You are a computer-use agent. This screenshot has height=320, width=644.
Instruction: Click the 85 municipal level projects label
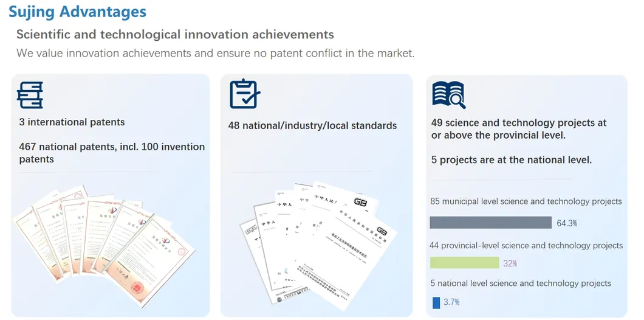point(526,201)
